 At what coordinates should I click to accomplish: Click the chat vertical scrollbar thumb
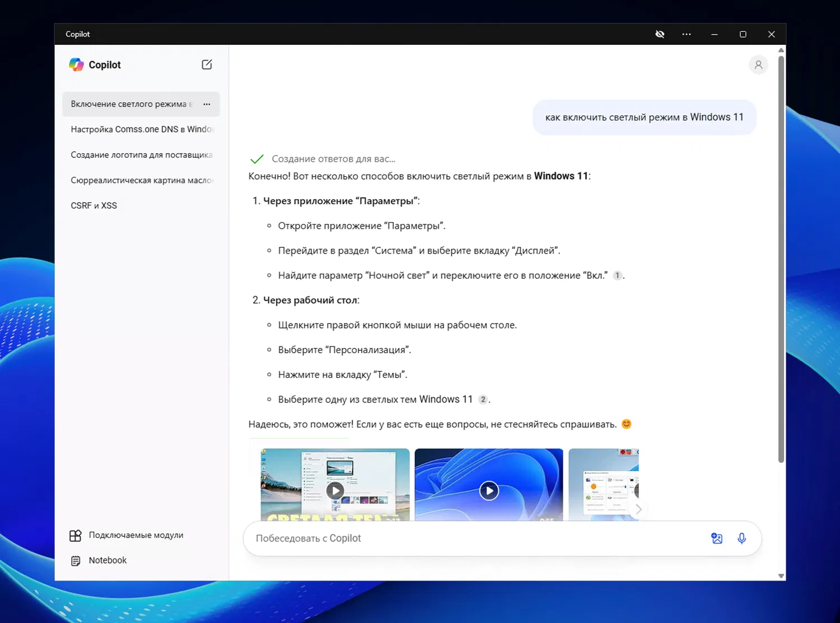(x=781, y=259)
